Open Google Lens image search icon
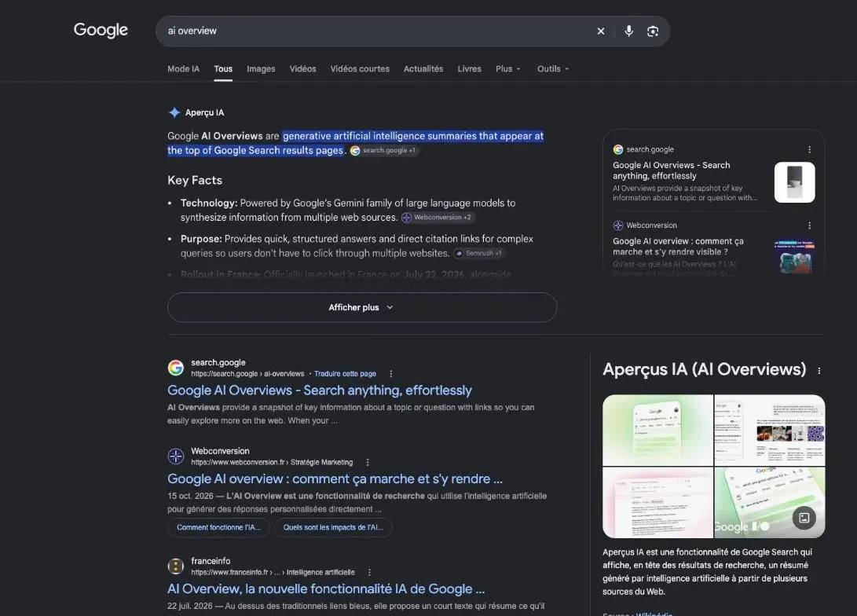The image size is (857, 616). click(x=653, y=31)
